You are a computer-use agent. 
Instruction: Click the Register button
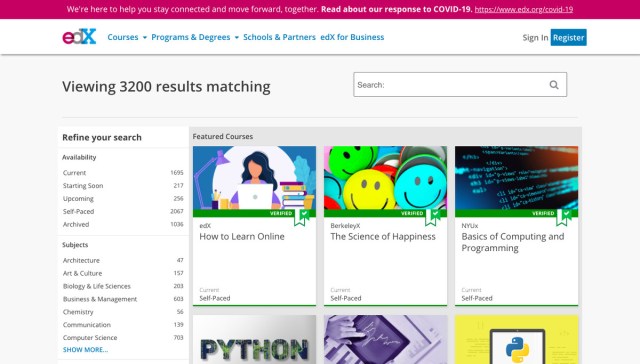(569, 38)
